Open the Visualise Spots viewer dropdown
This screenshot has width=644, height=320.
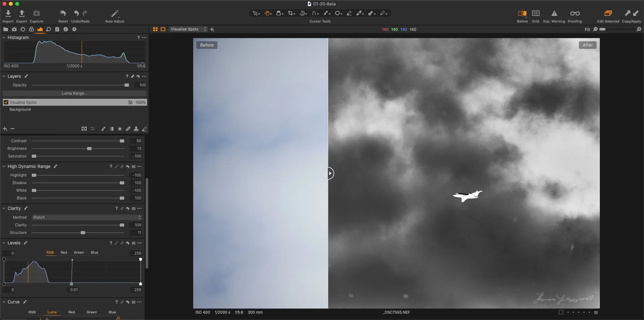coord(188,29)
